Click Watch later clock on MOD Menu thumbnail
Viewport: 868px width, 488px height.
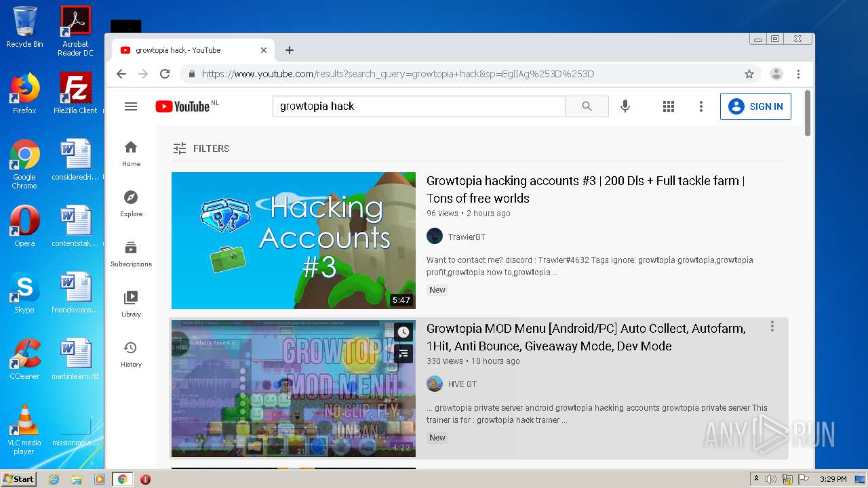(403, 332)
